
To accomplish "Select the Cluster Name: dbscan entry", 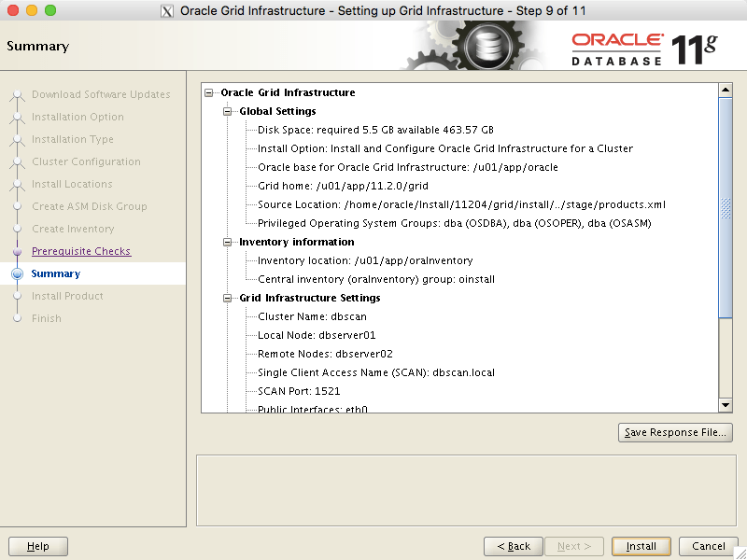I will (x=314, y=316).
